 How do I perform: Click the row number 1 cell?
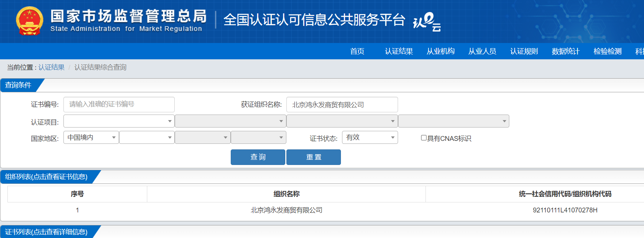click(77, 210)
